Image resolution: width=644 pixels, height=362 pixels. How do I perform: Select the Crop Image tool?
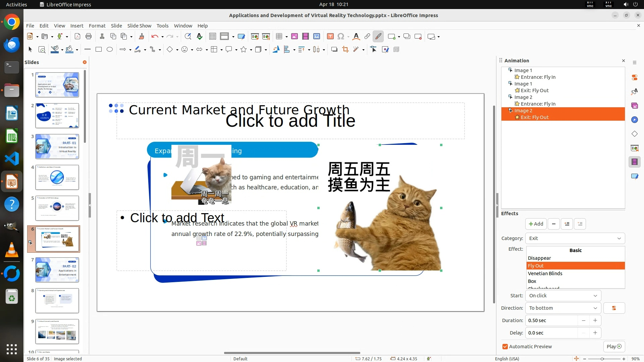click(345, 50)
